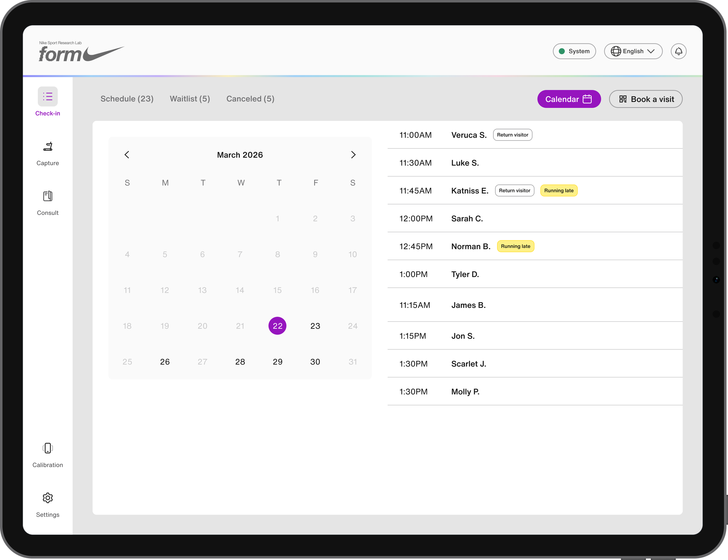This screenshot has width=728, height=560.
Task: Click the Nike form logo
Action: coord(81,51)
